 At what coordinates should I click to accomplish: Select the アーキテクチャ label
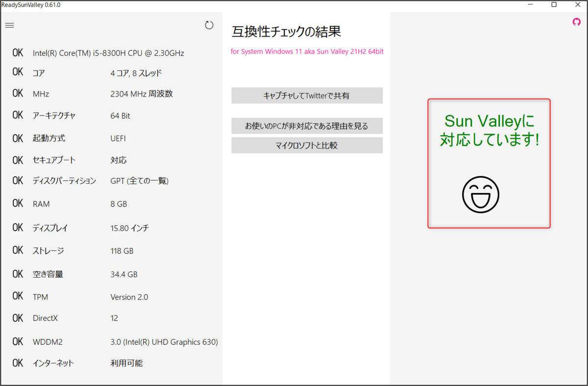pyautogui.click(x=54, y=116)
